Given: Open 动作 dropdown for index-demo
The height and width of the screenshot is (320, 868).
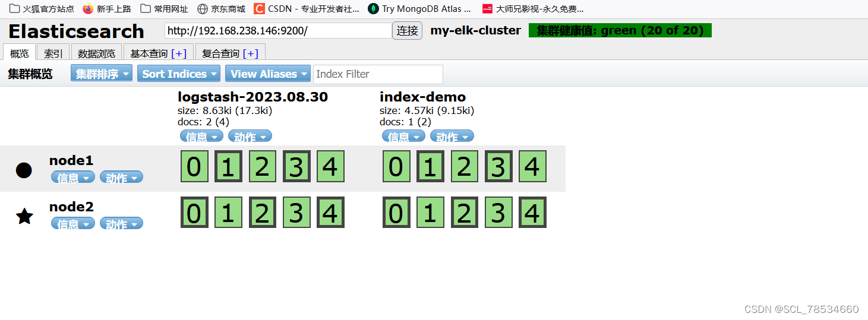Looking at the screenshot, I should point(452,136).
